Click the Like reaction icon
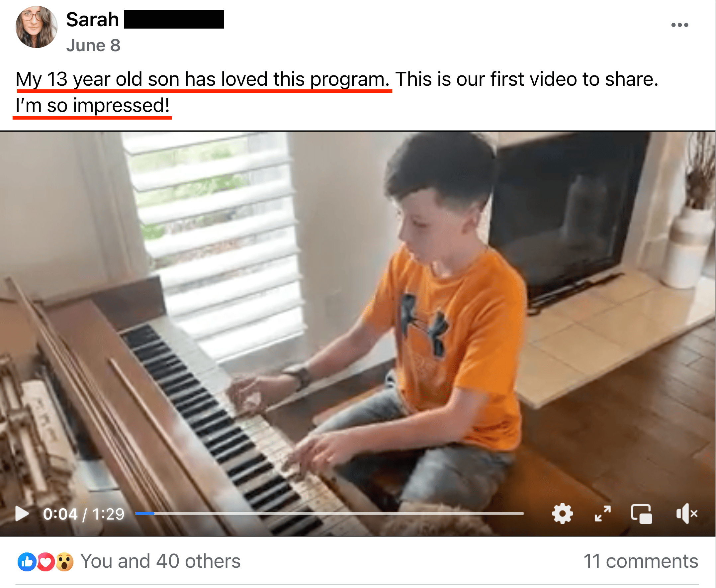 (27, 562)
